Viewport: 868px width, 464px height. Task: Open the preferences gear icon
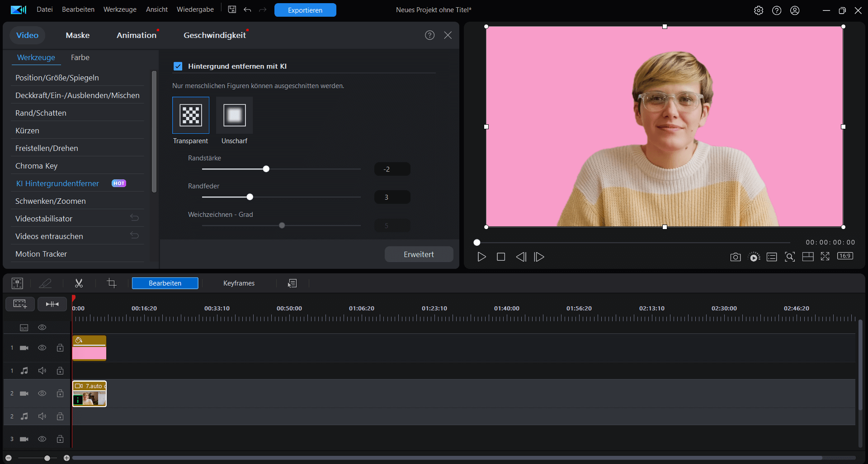click(x=758, y=10)
